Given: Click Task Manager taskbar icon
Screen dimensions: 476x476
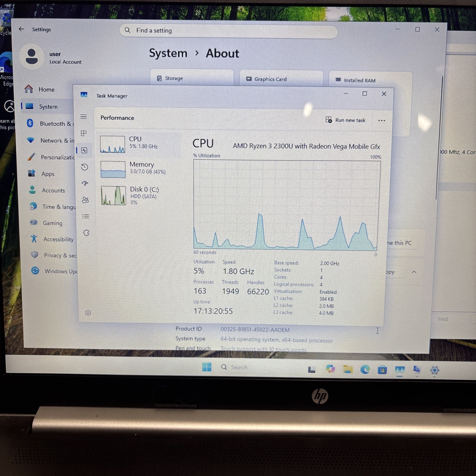Looking at the screenshot, I should coord(400,370).
